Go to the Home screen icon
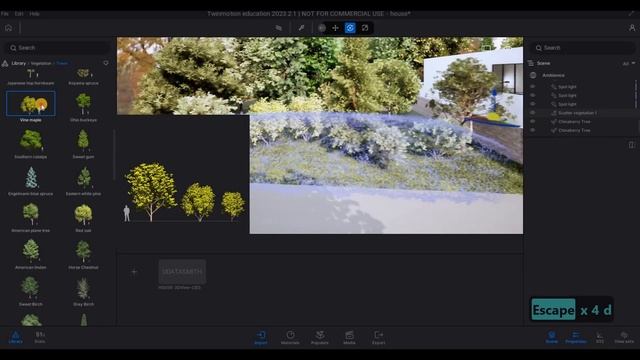Screen dimensions: 640x360 (x=9, y=28)
